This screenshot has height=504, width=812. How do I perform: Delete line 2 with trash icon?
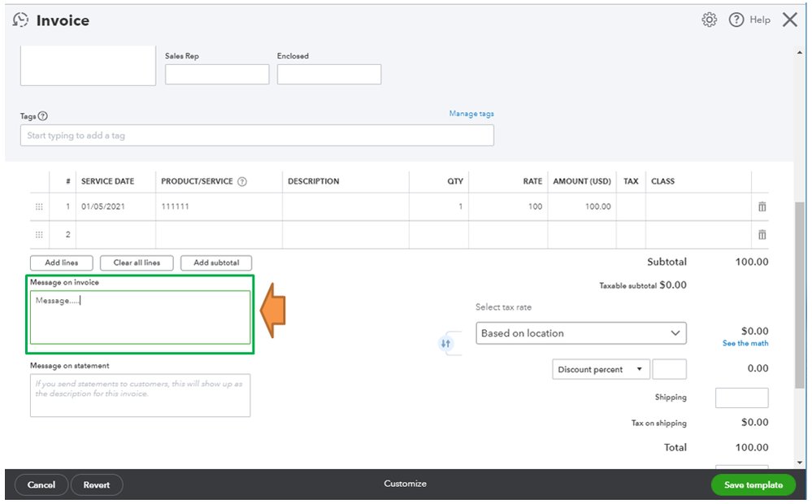click(x=762, y=235)
